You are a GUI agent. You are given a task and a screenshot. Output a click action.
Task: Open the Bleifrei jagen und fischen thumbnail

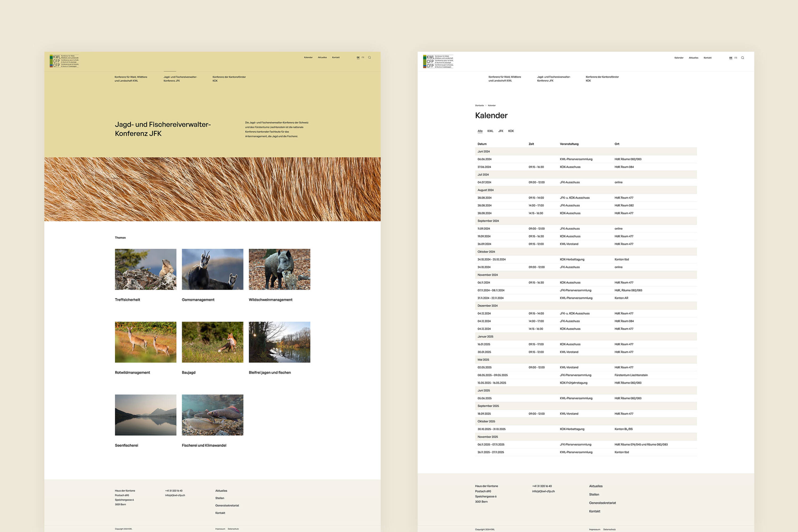point(279,342)
